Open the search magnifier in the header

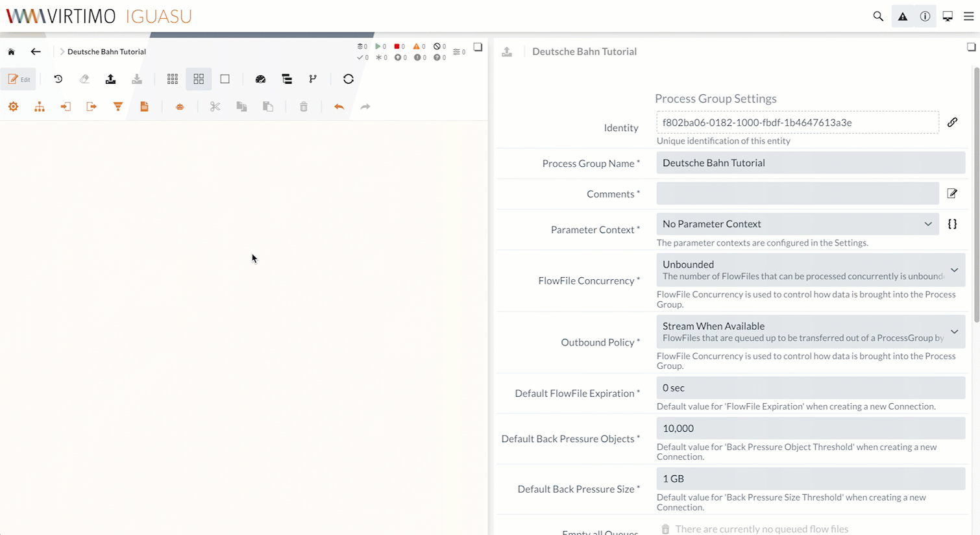878,16
